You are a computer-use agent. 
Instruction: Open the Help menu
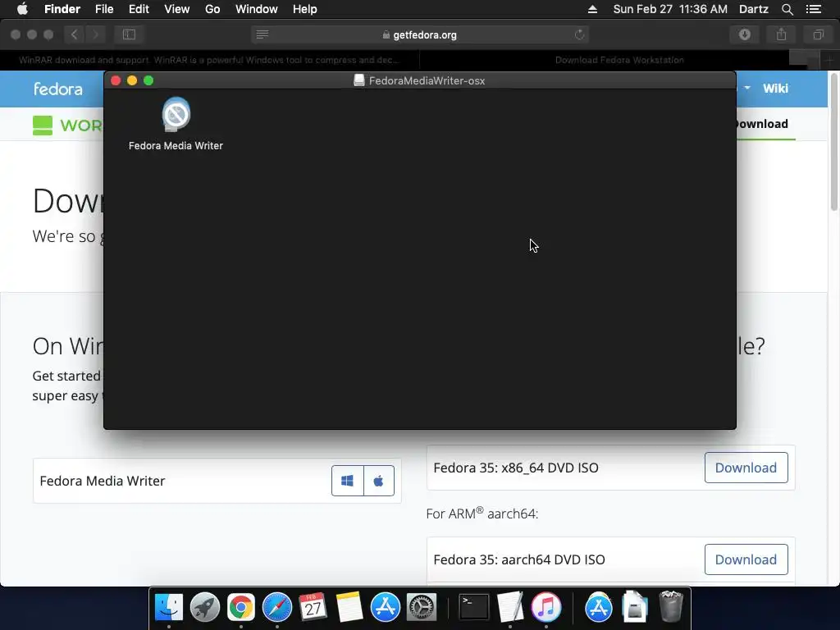point(305,9)
